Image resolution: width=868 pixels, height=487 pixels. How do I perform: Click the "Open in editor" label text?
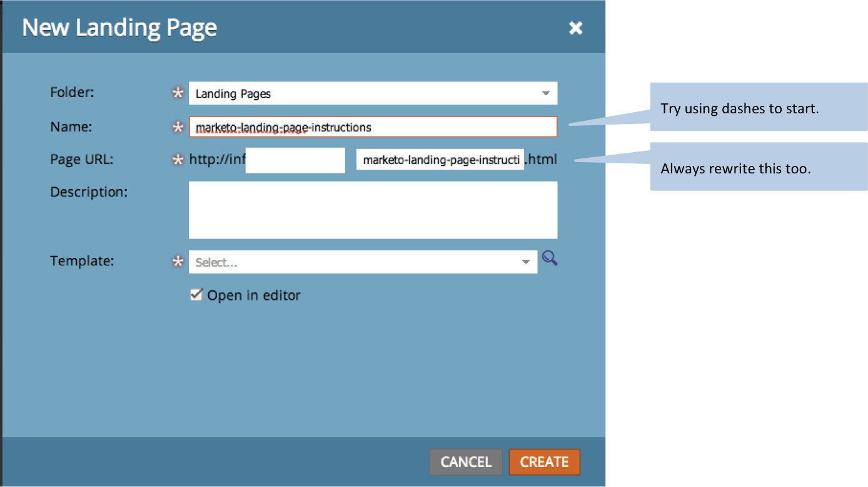(254, 295)
